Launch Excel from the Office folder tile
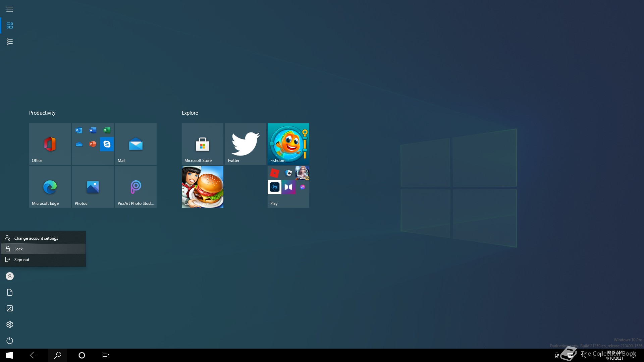 (x=107, y=130)
